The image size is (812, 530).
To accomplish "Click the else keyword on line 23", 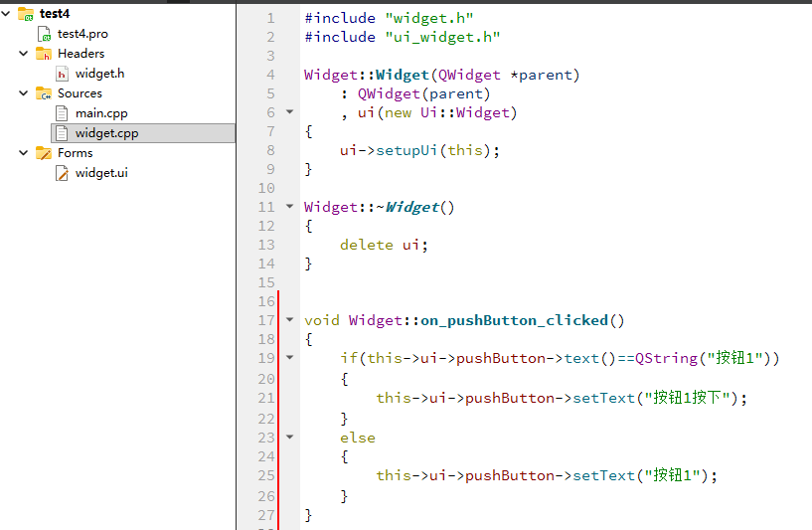I will [x=358, y=439].
